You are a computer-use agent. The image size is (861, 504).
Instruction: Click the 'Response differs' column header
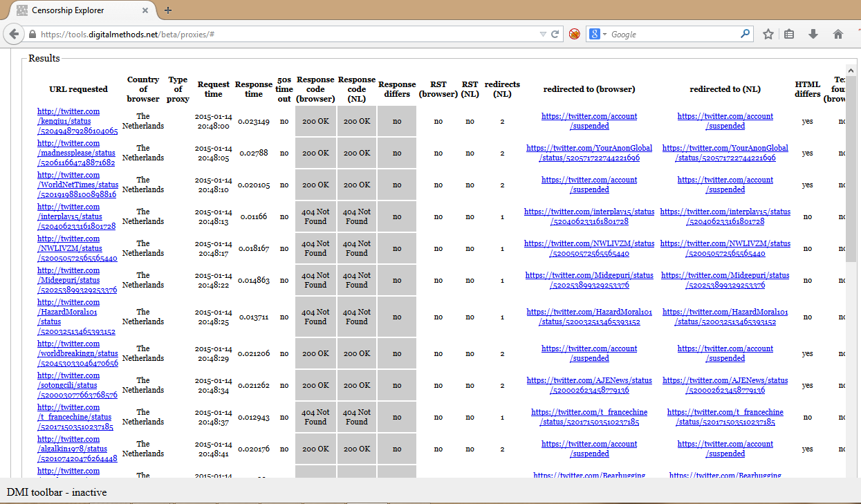pos(397,89)
